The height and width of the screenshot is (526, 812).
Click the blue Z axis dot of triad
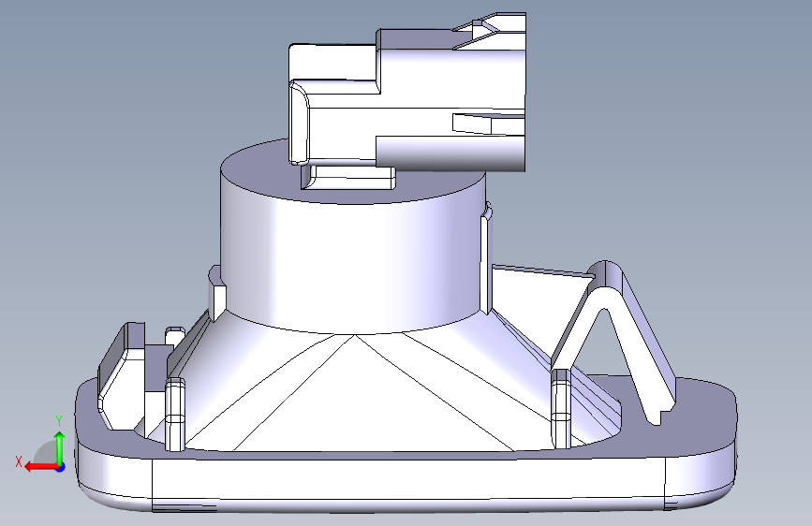pos(61,467)
